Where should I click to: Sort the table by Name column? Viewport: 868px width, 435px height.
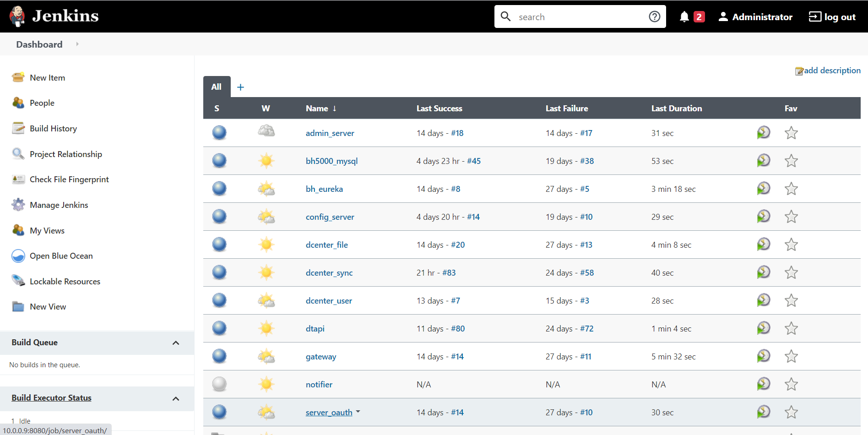pyautogui.click(x=317, y=109)
